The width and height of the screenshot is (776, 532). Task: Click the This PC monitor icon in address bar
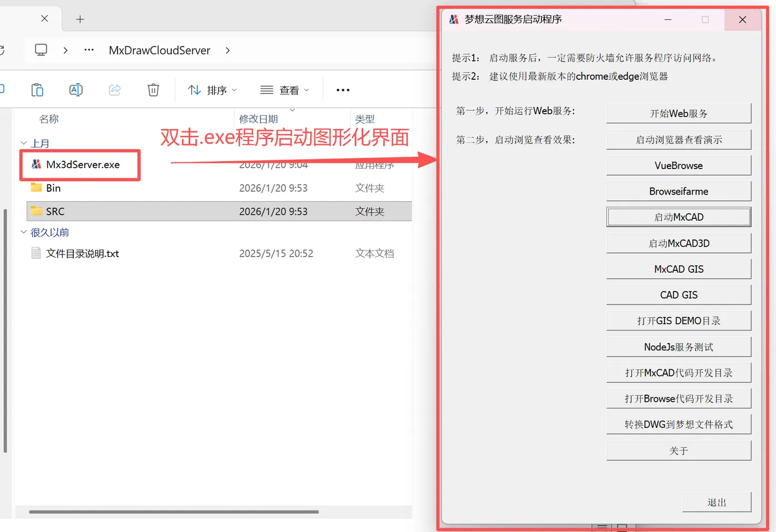click(x=41, y=50)
